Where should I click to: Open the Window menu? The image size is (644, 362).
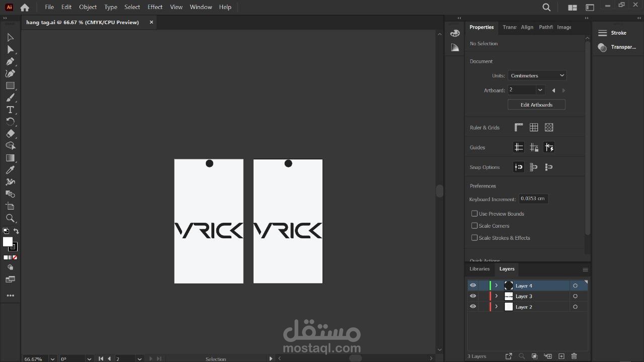pos(201,7)
